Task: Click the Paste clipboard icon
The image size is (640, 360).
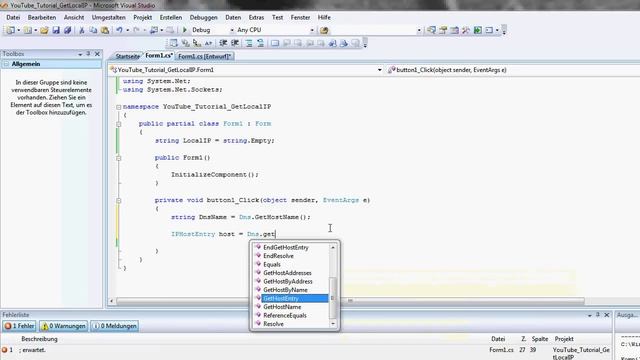Action: pyautogui.click(x=105, y=30)
